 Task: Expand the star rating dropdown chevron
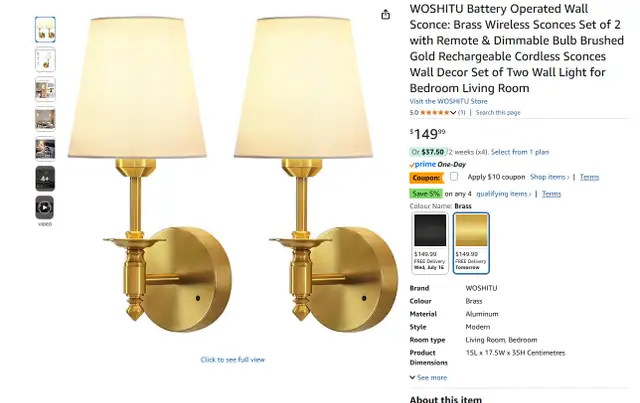tap(453, 113)
